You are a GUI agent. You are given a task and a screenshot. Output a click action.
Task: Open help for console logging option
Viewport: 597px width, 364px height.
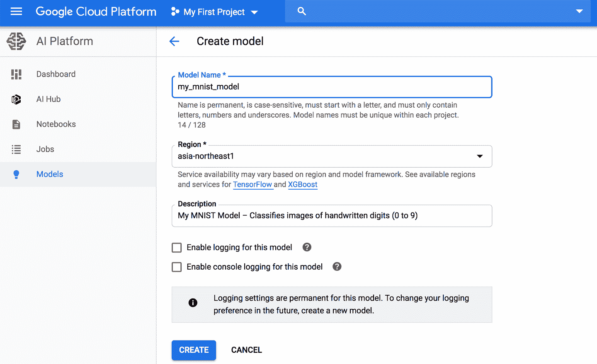click(337, 267)
